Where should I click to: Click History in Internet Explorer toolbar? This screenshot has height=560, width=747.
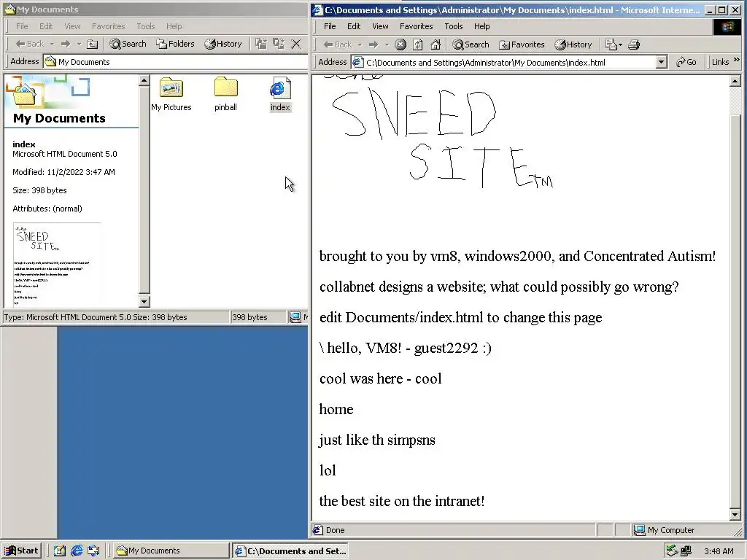point(573,44)
